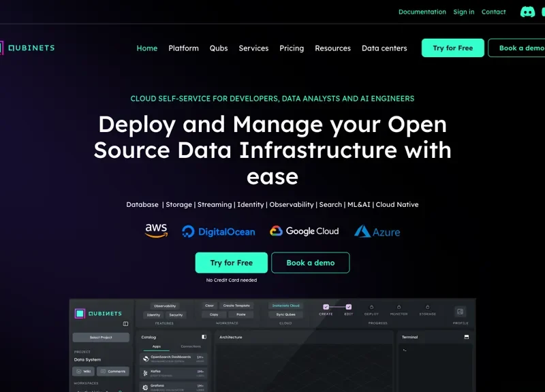Expand the Services navigation menu
The width and height of the screenshot is (545, 392).
[253, 48]
